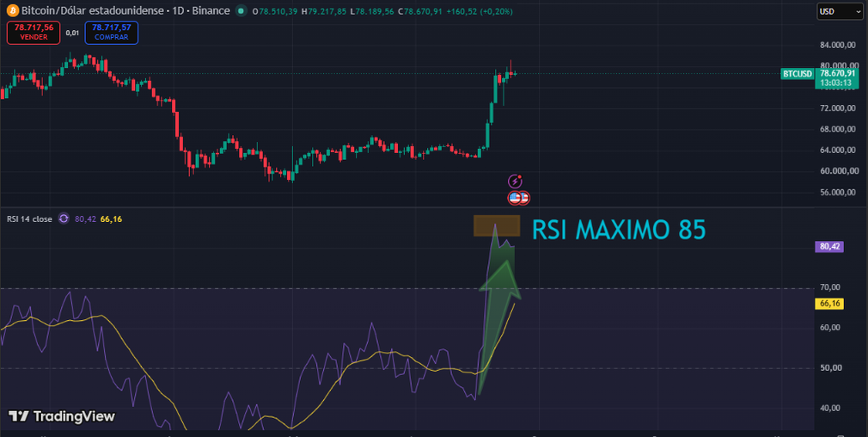868x437 pixels.
Task: Click the RSI 14 close legend label
Action: coord(29,218)
